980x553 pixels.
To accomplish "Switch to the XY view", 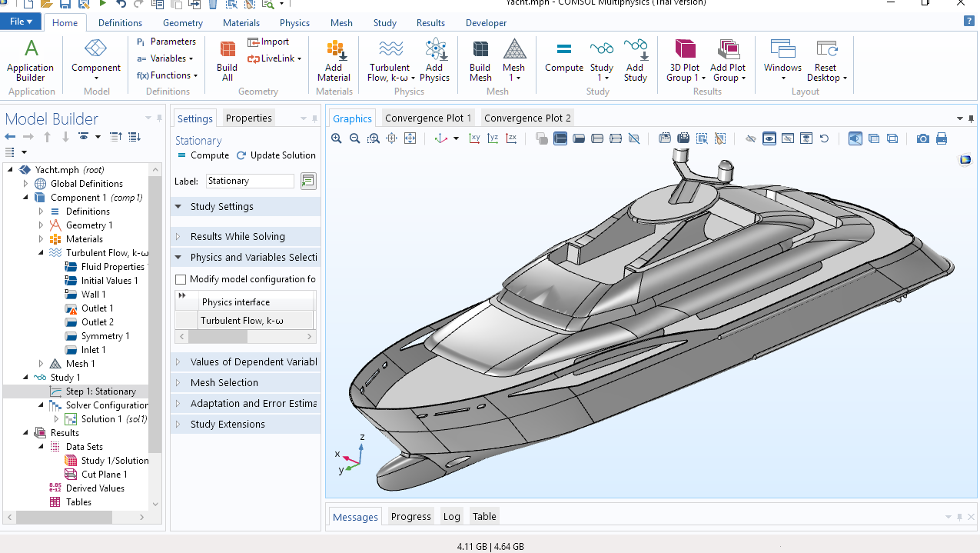I will (474, 138).
